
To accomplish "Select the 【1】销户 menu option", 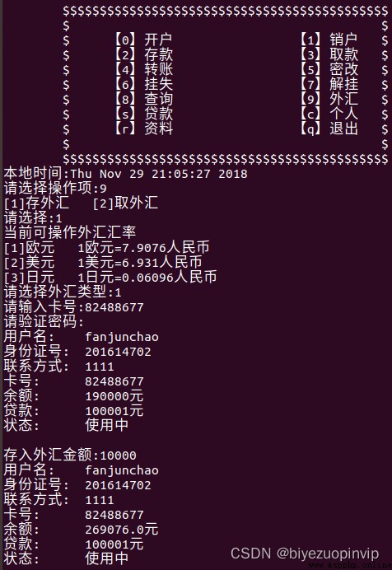I will 329,40.
